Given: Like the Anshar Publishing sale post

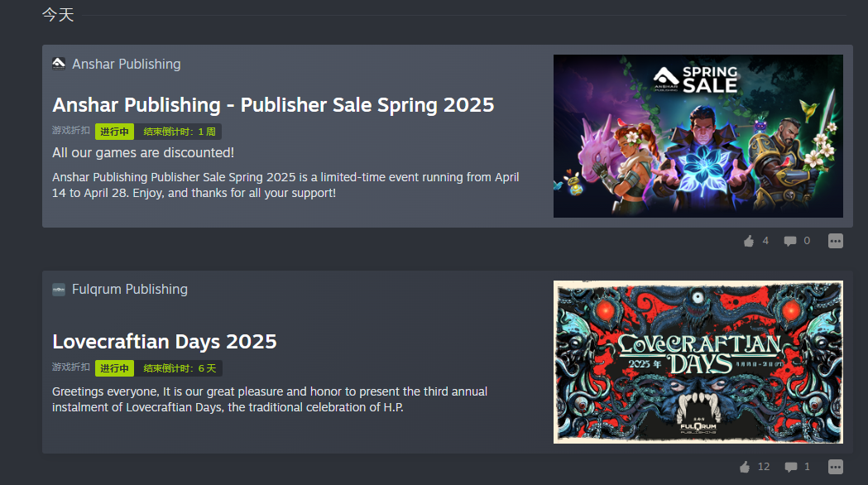Looking at the screenshot, I should (749, 241).
